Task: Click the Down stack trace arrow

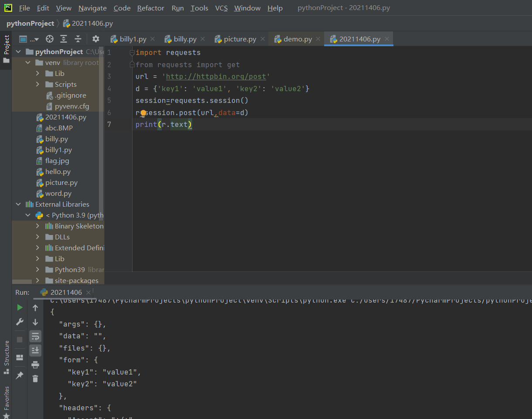Action: click(x=35, y=322)
